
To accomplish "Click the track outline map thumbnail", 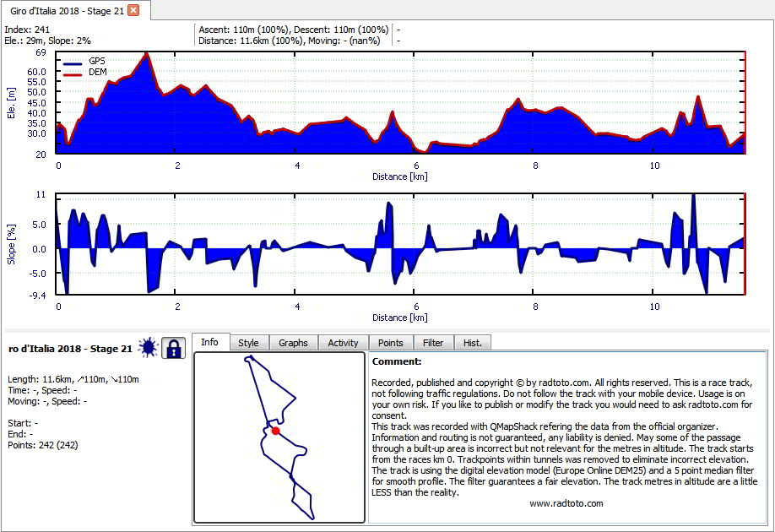I will click(x=279, y=437).
